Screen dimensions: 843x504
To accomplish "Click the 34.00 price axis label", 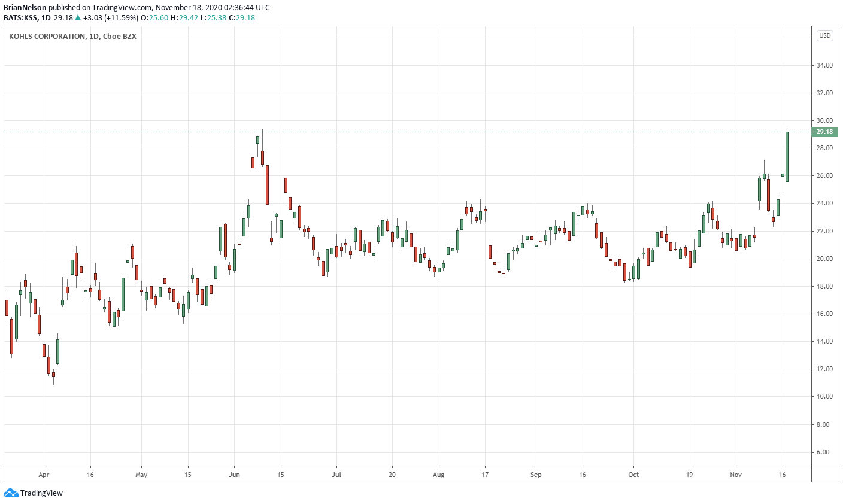I will click(x=824, y=65).
